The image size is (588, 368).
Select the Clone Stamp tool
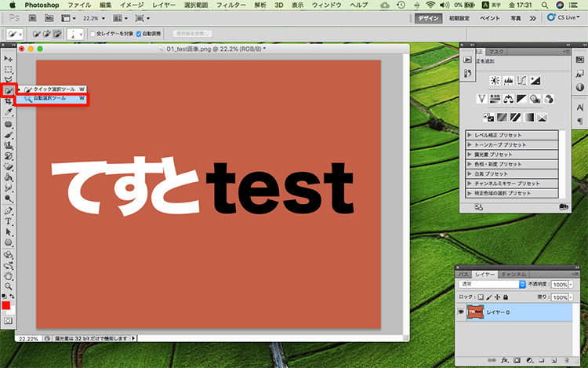click(x=9, y=145)
